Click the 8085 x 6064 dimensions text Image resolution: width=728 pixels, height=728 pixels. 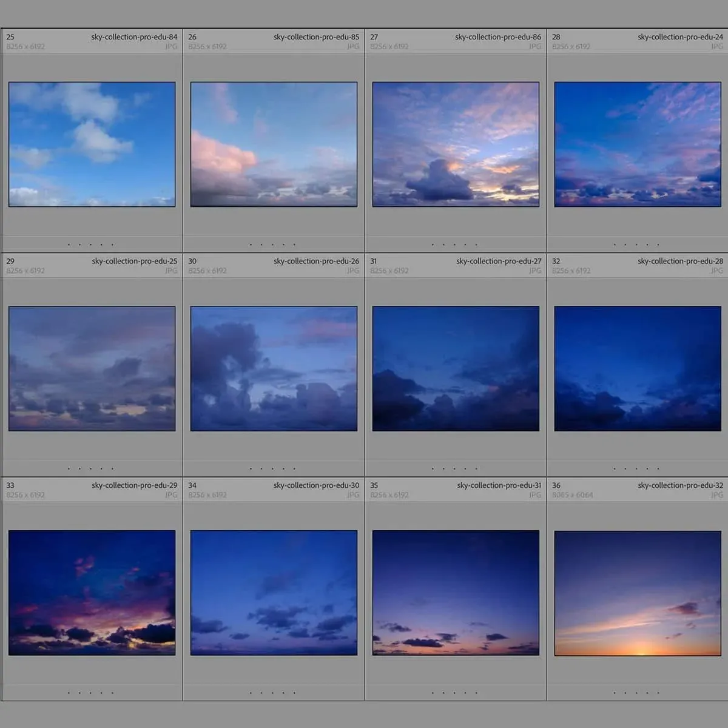[x=572, y=495]
